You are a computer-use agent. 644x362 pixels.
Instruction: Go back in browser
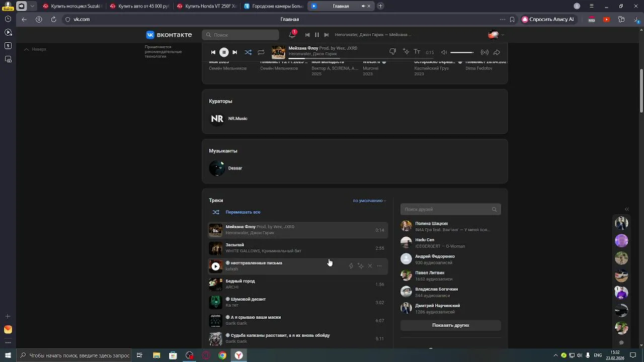tap(24, 19)
